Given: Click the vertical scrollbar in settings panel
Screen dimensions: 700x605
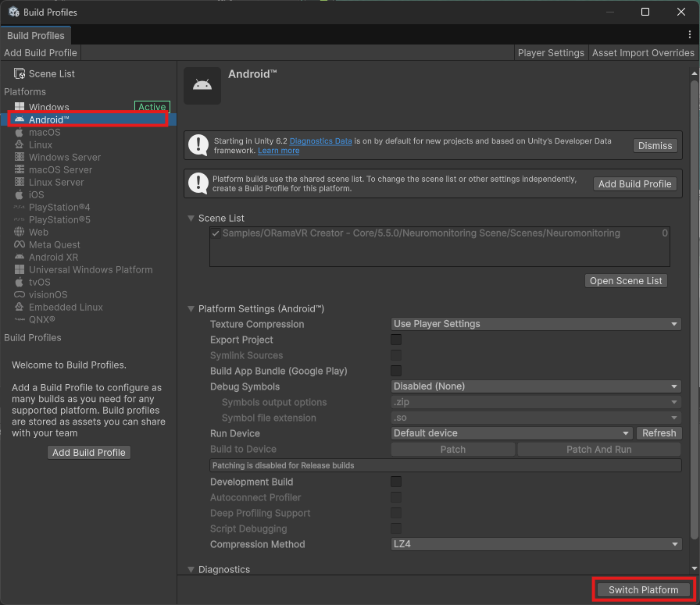Looking at the screenshot, I should point(695,309).
